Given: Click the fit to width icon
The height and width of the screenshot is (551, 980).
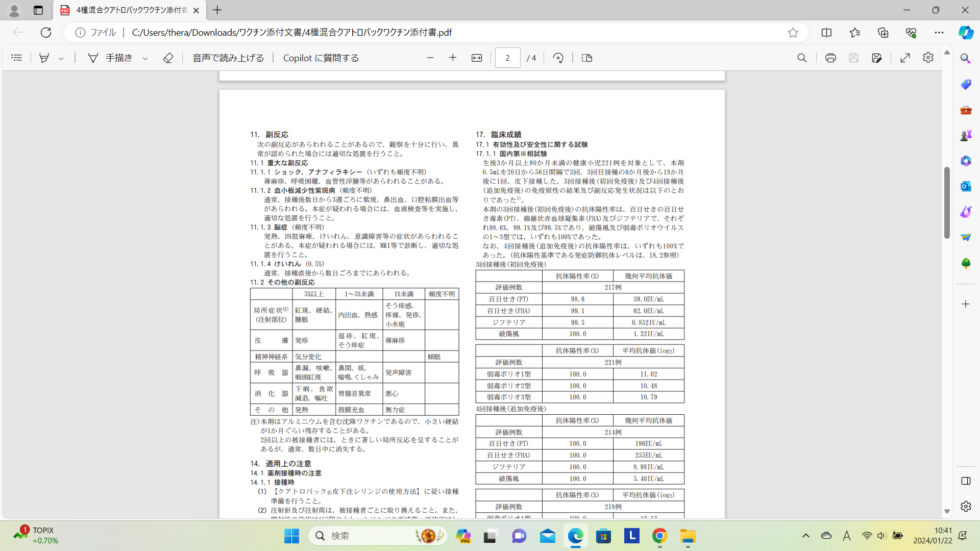Looking at the screenshot, I should (x=477, y=58).
